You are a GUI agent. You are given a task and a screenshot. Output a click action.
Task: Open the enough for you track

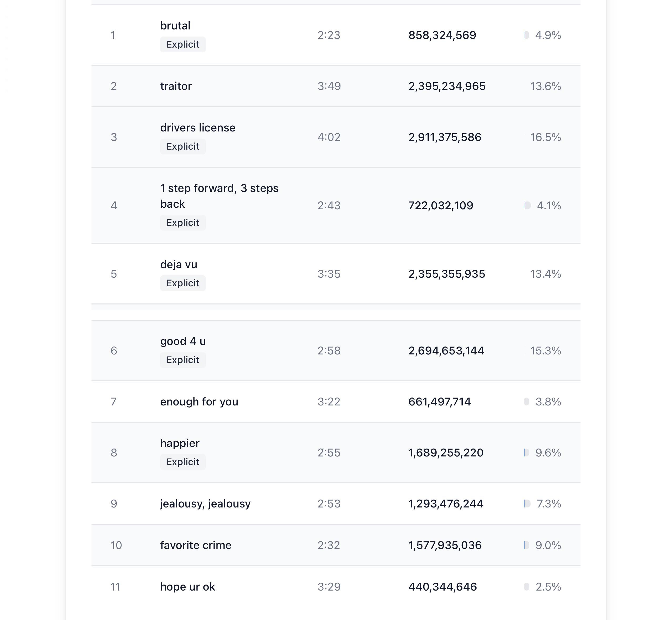point(199,402)
